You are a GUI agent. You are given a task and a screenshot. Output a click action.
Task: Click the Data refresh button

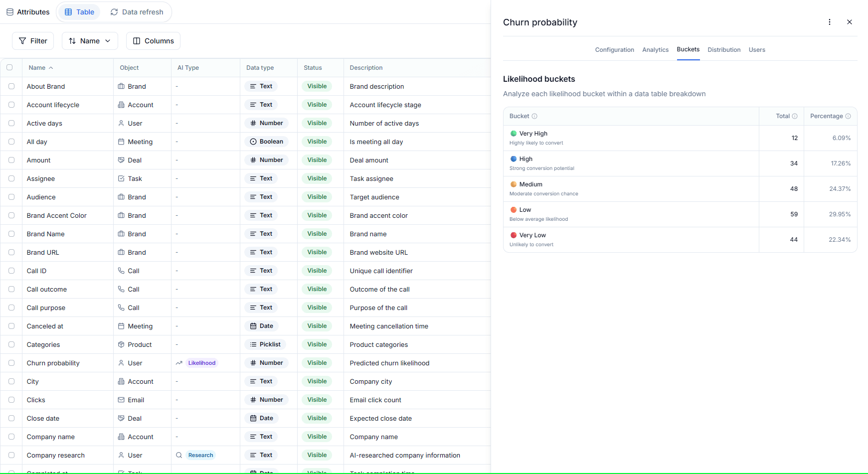click(137, 11)
